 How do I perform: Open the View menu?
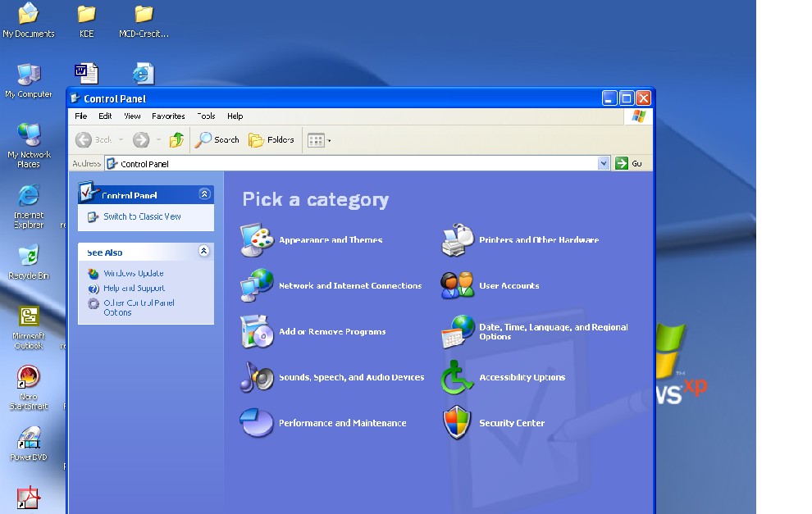pos(132,116)
